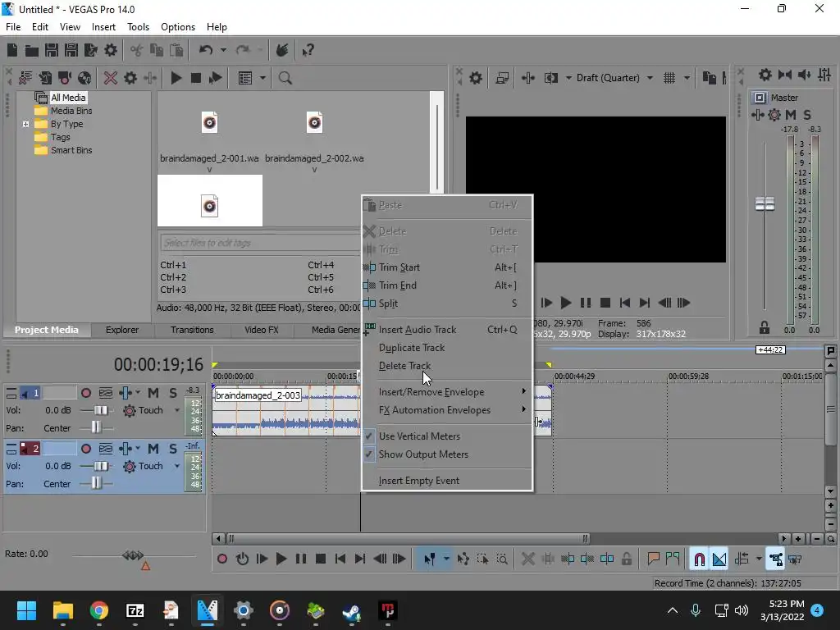Toggle overlays grid icon in preview
This screenshot has height=630, width=840.
(669, 78)
